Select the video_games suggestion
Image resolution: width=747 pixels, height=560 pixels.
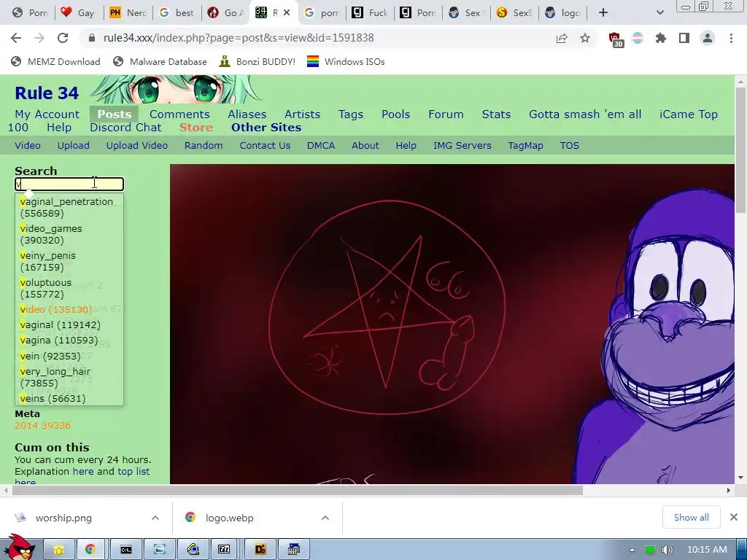pos(69,234)
